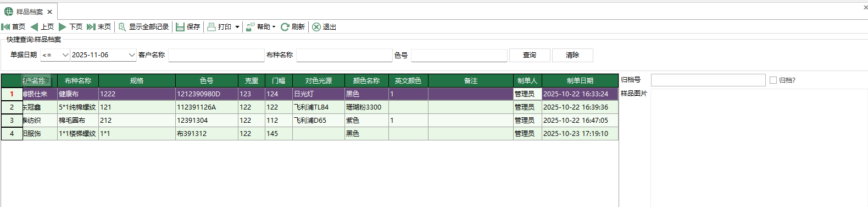Screen dimensions: 868x207
Task: Click the 清除 button
Action: pos(572,55)
